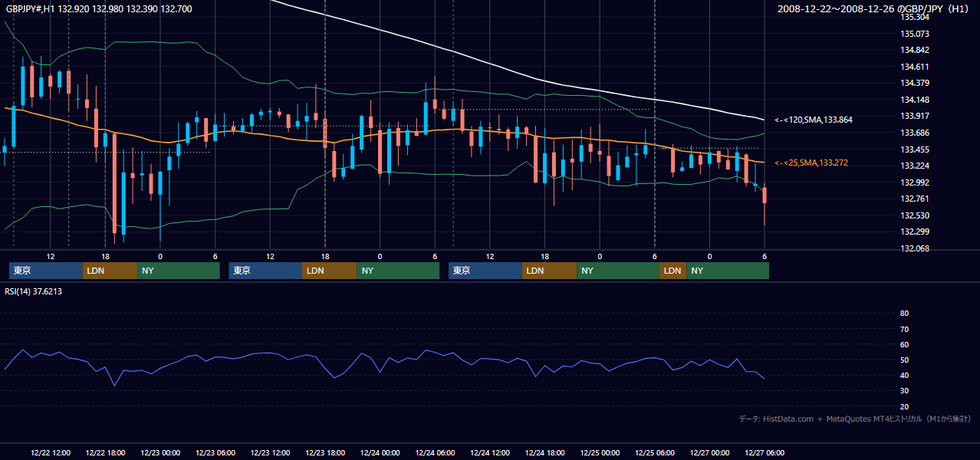Click the 134.611 price axis label
The height and width of the screenshot is (460, 980).
tap(915, 67)
